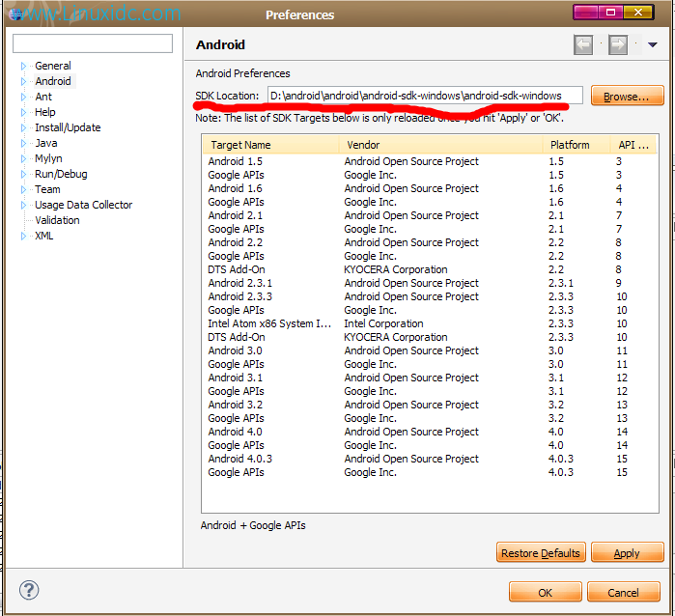675x616 pixels.
Task: Sort by Vendor column header
Action: (440, 145)
